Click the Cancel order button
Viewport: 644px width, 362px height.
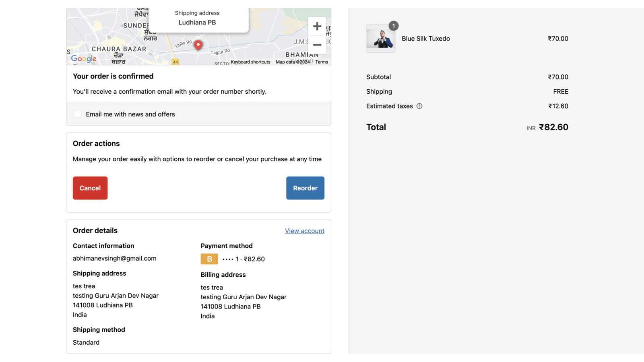90,188
